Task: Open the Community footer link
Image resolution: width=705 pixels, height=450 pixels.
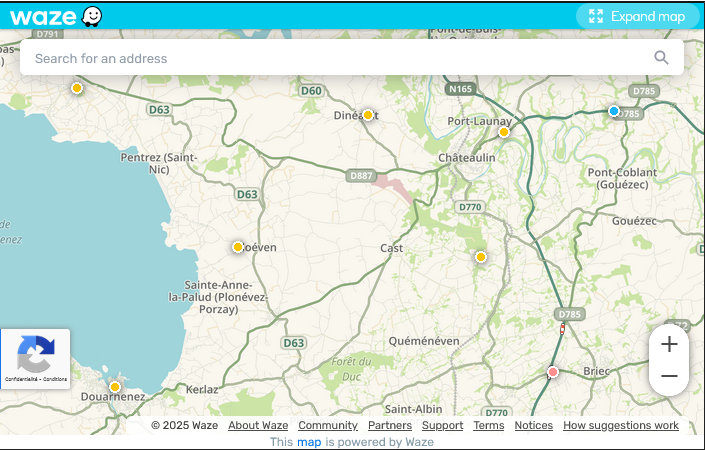Action: click(327, 425)
